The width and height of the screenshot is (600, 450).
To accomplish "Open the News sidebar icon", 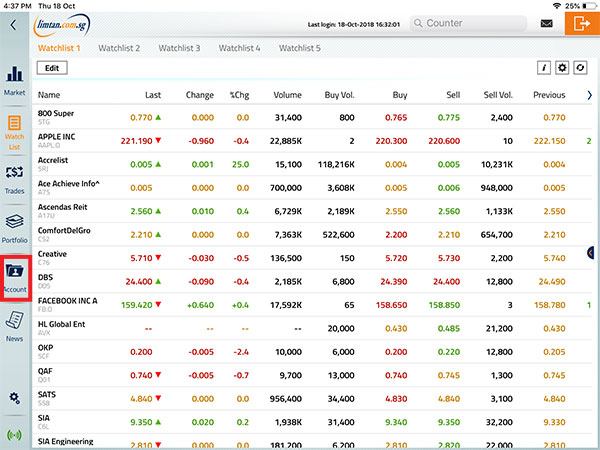I will (15, 326).
